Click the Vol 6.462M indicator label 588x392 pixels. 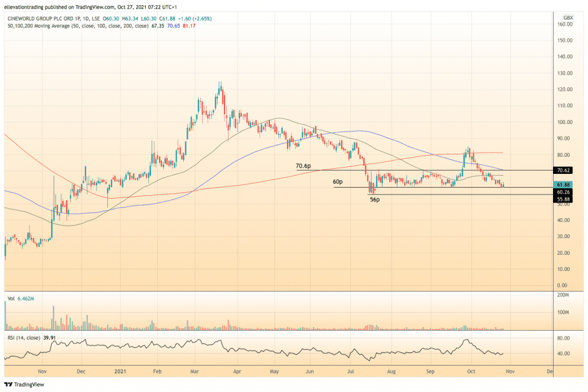click(x=21, y=298)
